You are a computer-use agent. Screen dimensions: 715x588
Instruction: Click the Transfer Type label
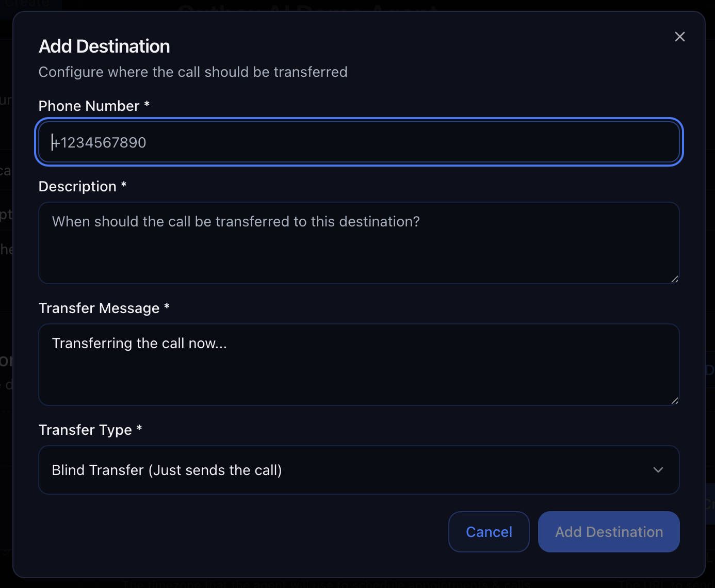pyautogui.click(x=90, y=429)
